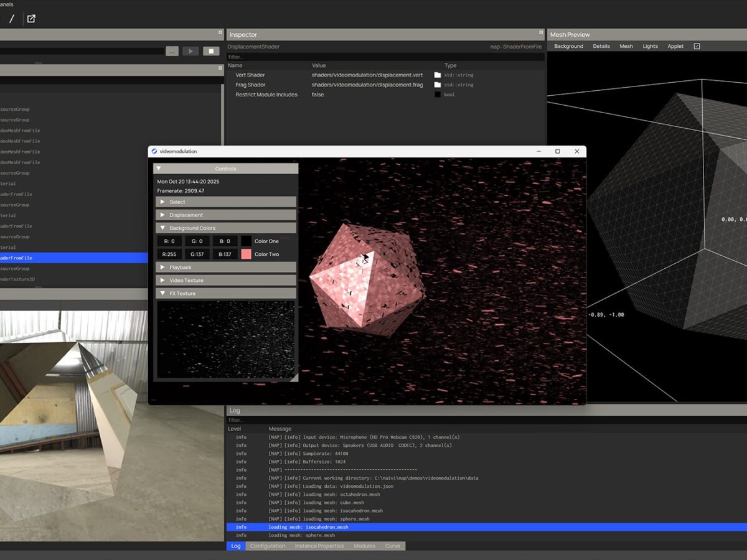Screen dimensions: 747x560
Task: Click the Inspector filter input field
Action: 385,57
